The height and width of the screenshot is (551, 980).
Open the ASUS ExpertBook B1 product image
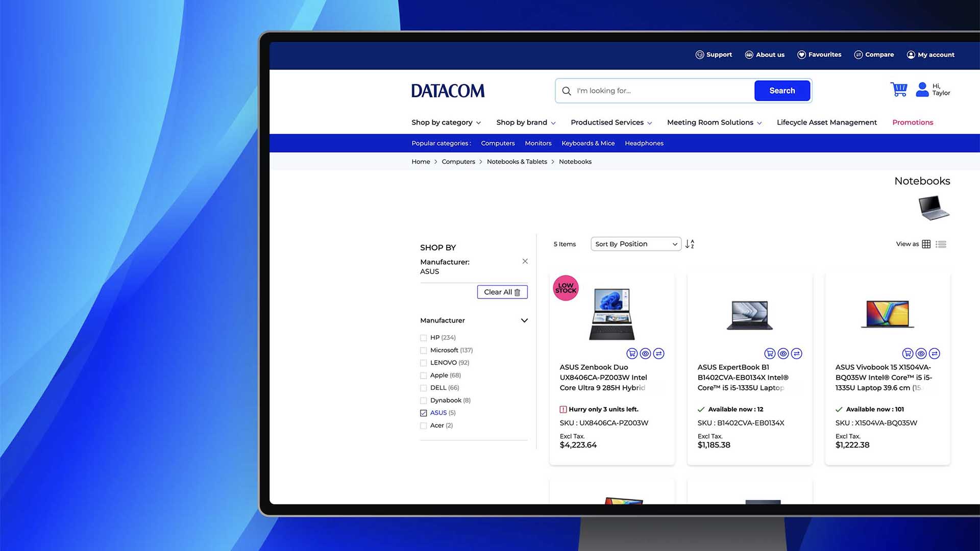coord(750,315)
